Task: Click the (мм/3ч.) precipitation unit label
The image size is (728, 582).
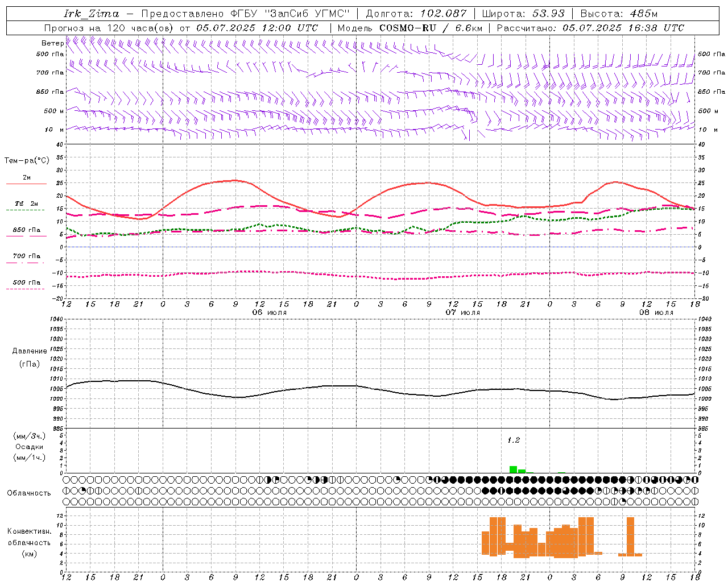Action: [x=29, y=436]
